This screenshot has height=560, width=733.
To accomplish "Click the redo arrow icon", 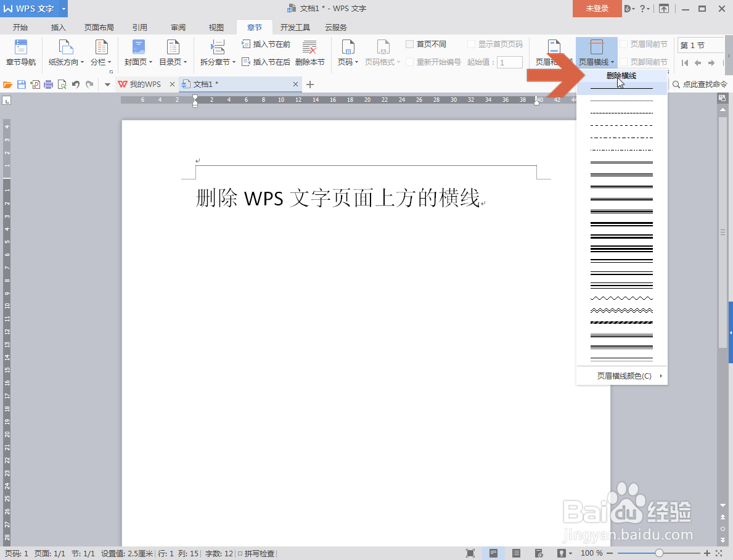I will [90, 84].
